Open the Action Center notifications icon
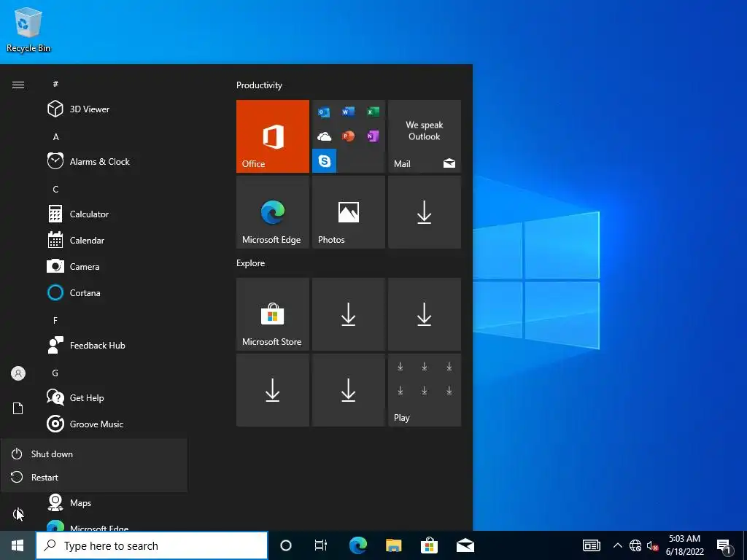 click(x=724, y=546)
